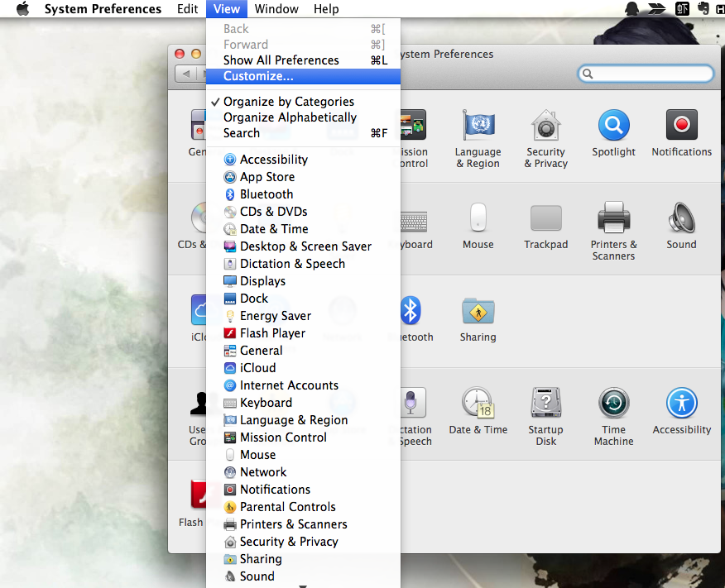Screen dimensions: 725x588
Task: Open the Startup Disk icon
Action: 546,403
